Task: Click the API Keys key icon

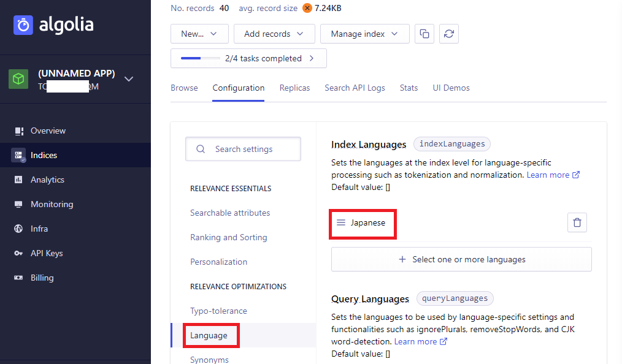Action: (18, 254)
